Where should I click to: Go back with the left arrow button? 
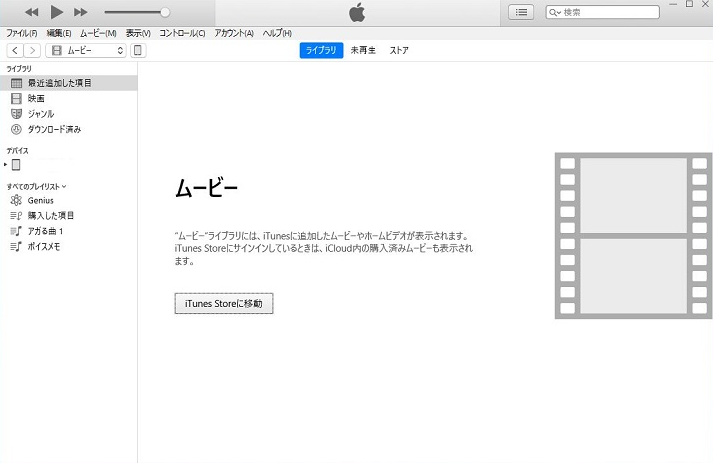(x=15, y=50)
